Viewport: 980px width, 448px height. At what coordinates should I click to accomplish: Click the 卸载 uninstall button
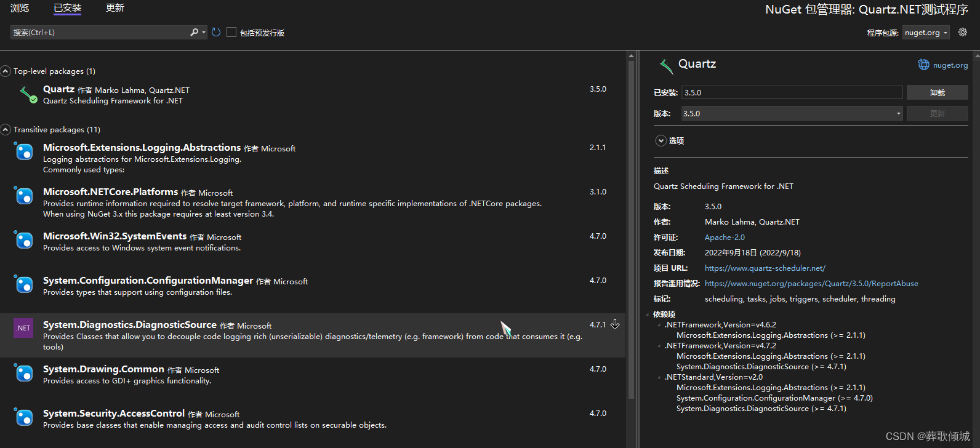click(938, 92)
